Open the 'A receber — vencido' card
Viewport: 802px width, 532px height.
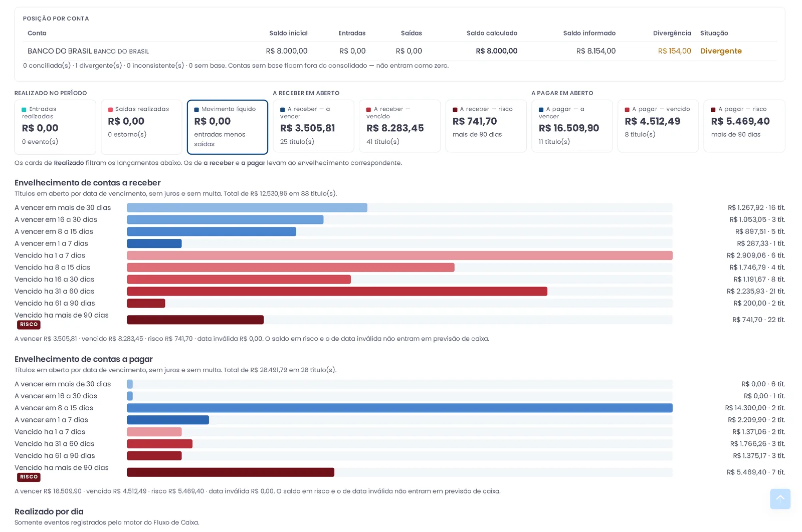tap(399, 126)
